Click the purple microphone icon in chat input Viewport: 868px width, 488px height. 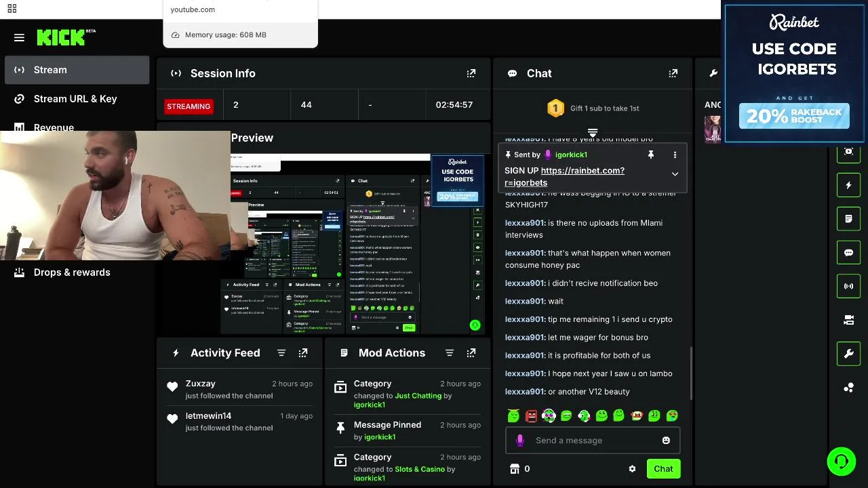(x=520, y=441)
